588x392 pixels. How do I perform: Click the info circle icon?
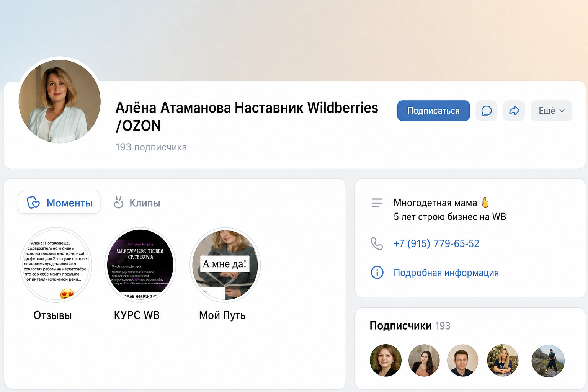click(377, 273)
